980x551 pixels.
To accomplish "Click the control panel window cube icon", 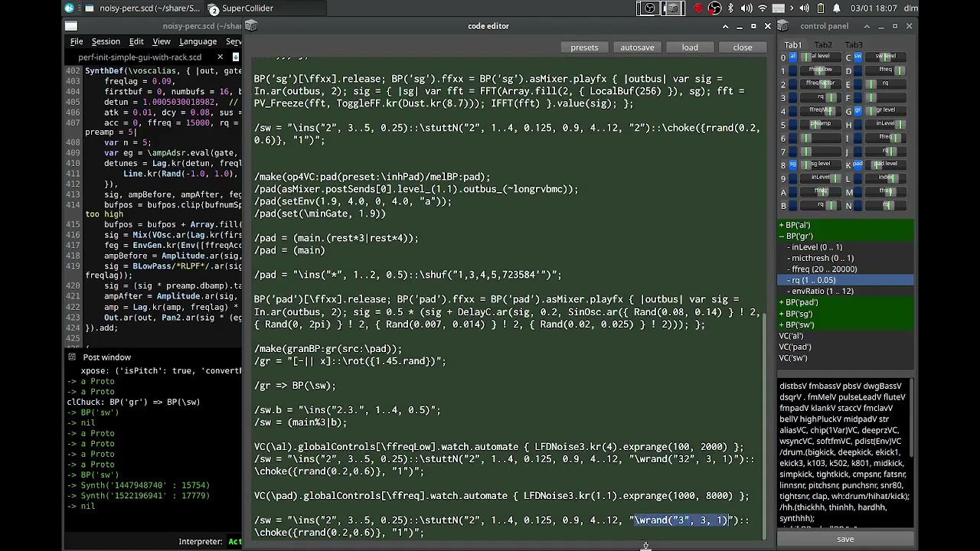I will (x=783, y=26).
